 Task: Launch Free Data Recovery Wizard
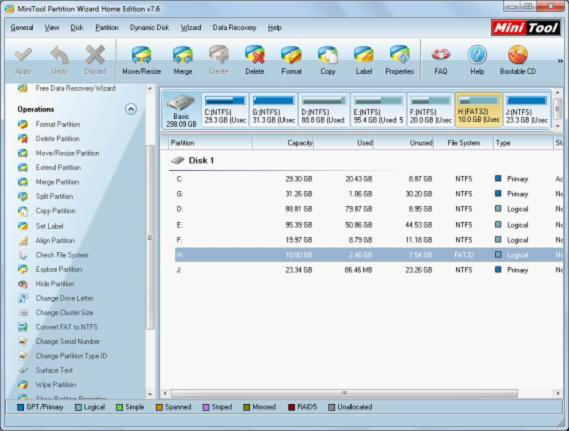[x=75, y=88]
